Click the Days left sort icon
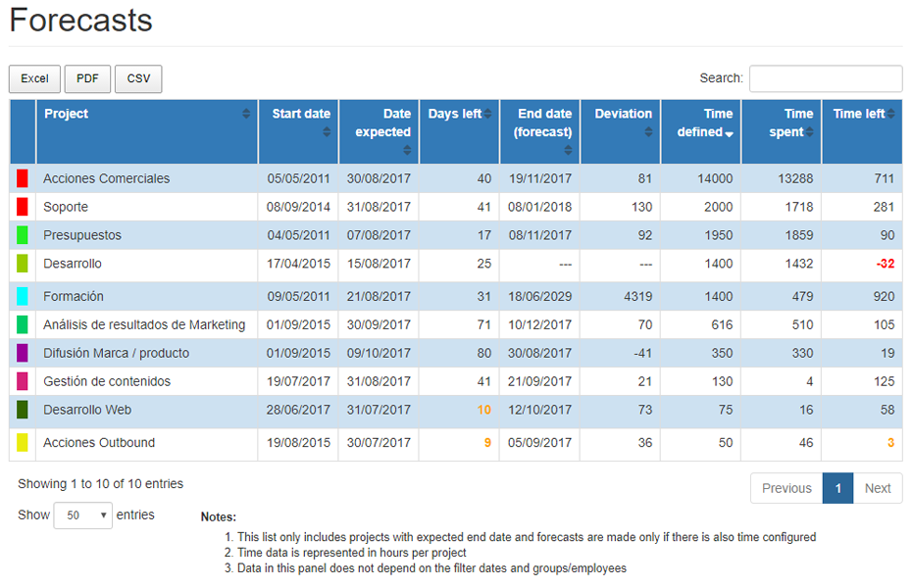The height and width of the screenshot is (588, 912). (488, 115)
